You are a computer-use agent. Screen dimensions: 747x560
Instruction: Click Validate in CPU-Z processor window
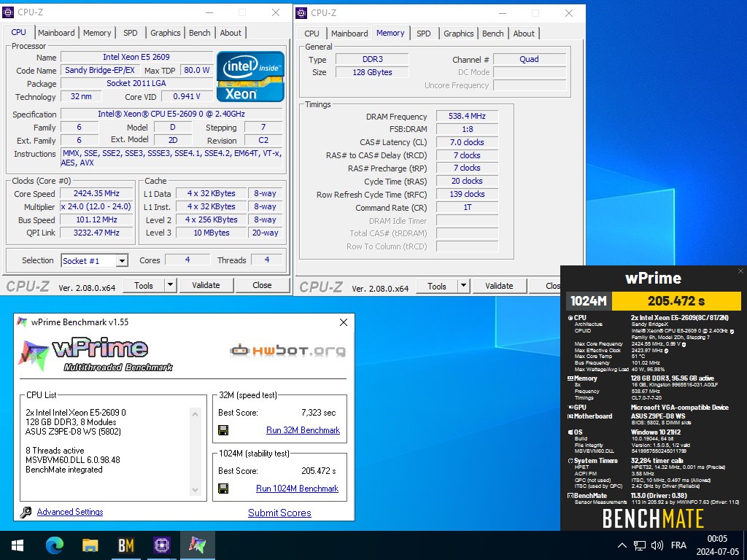206,285
